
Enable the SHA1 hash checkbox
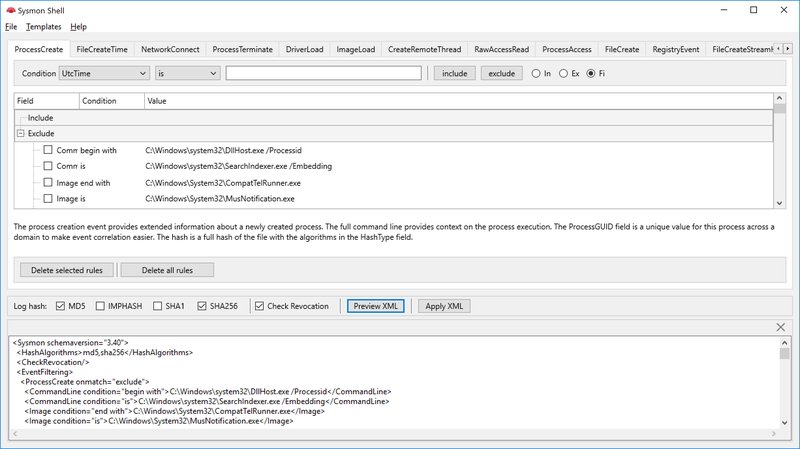[x=158, y=306]
